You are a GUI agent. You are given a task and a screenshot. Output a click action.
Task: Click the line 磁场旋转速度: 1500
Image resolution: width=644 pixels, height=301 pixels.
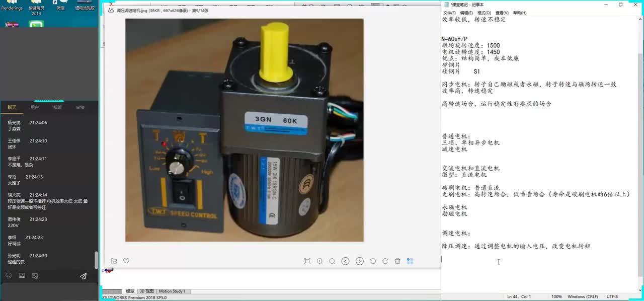point(471,46)
